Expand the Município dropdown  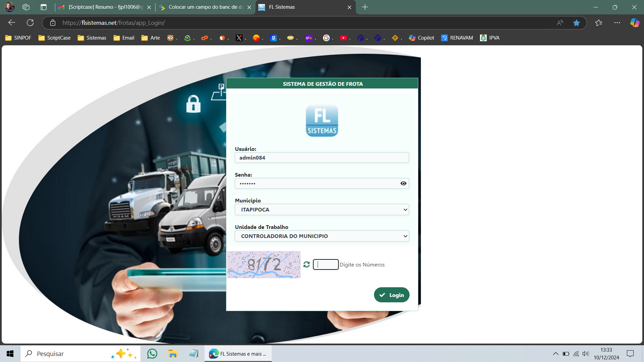pos(322,209)
